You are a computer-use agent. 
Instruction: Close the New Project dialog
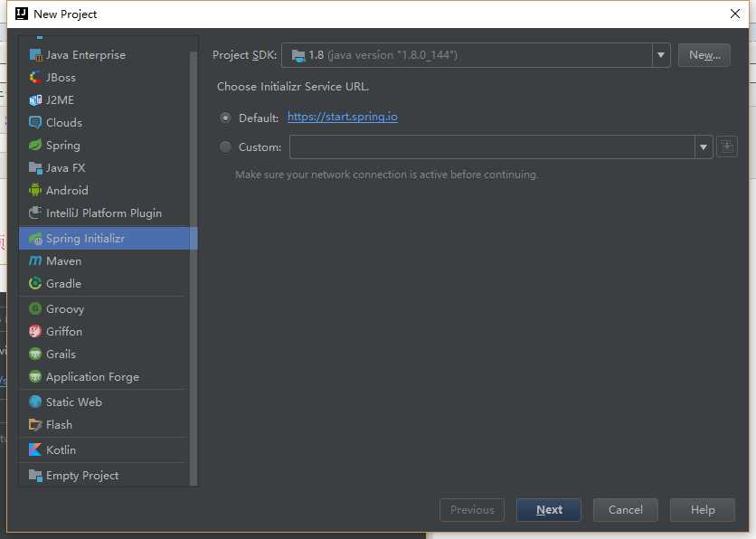[735, 14]
